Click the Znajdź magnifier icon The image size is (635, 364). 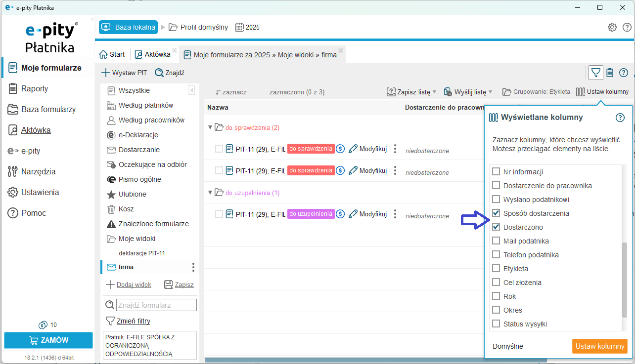pyautogui.click(x=159, y=73)
